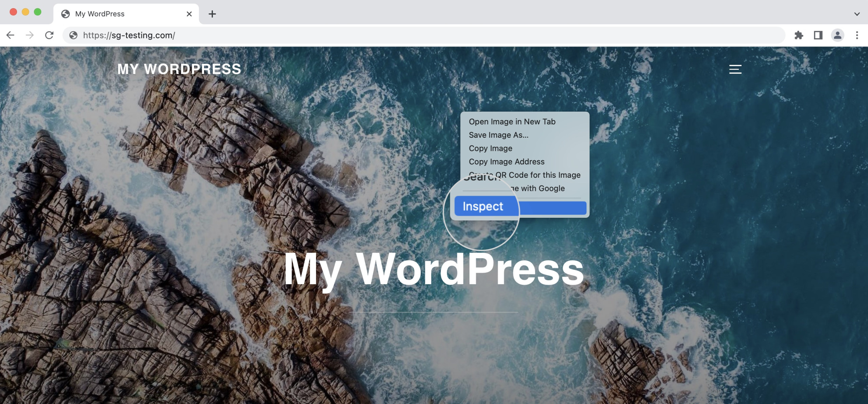Click the site security lock icon
The image size is (868, 404).
coord(74,35)
